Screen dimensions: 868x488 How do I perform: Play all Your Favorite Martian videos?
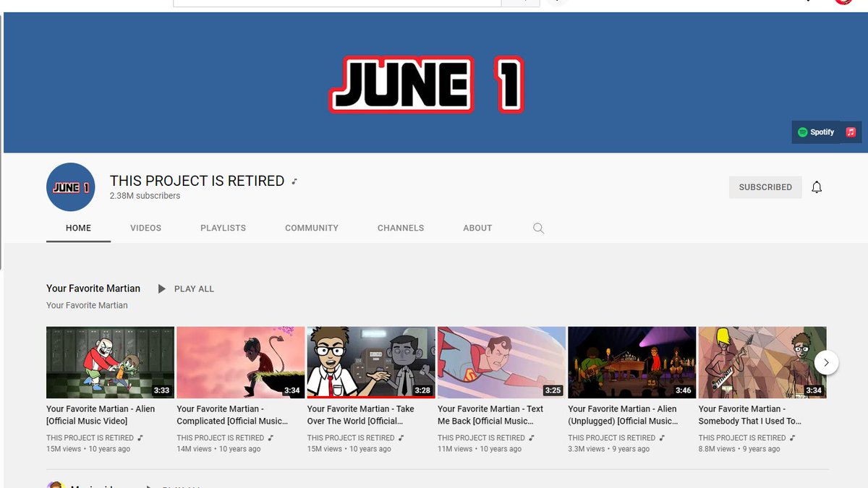(187, 288)
